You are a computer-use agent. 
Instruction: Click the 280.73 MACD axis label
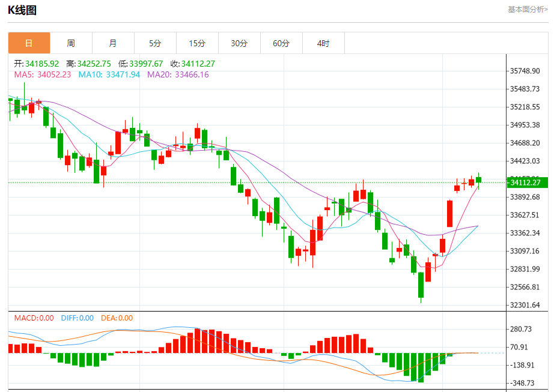(x=521, y=329)
